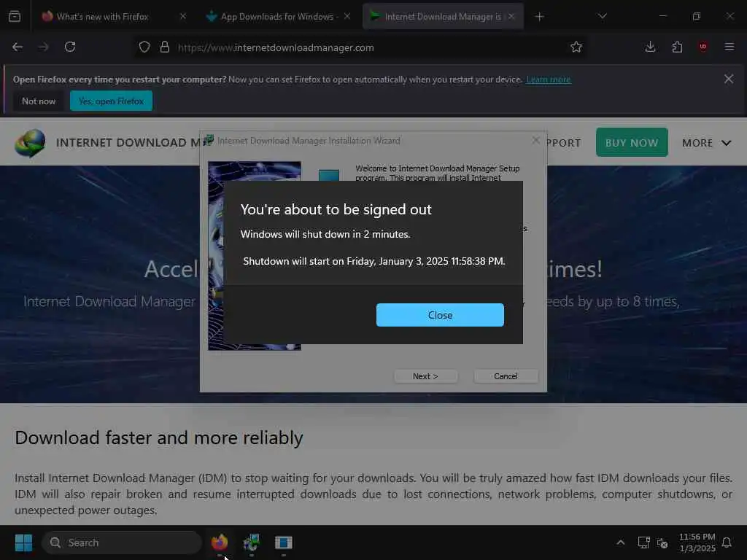Go back to previous page
Viewport: 747px width, 560px height.
point(18,47)
